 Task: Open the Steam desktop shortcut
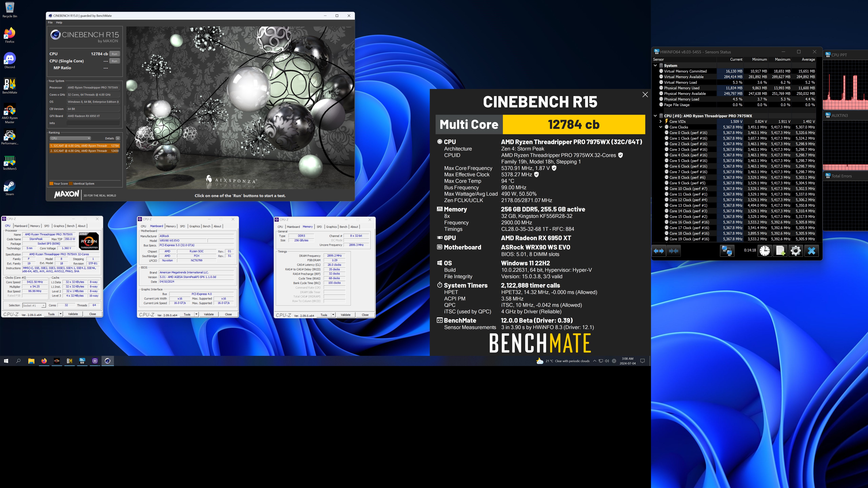click(9, 188)
